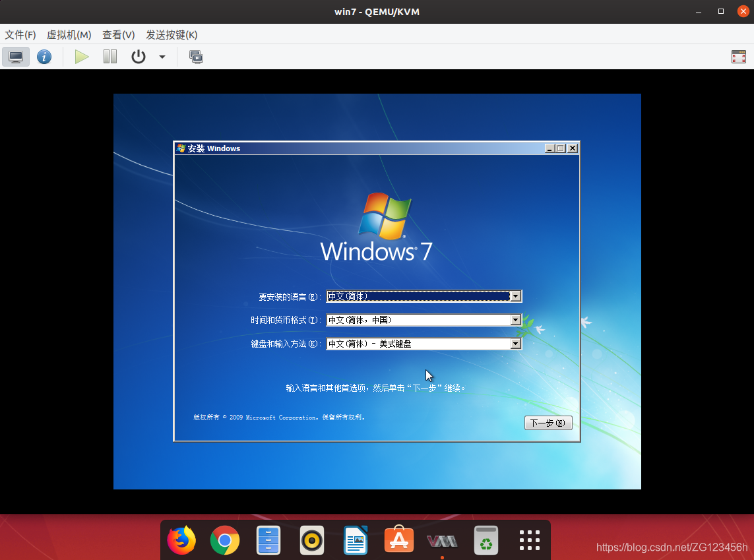This screenshot has width=754, height=560.
Task: Expand the 键盘和输入方法 dropdown arrow
Action: point(515,344)
